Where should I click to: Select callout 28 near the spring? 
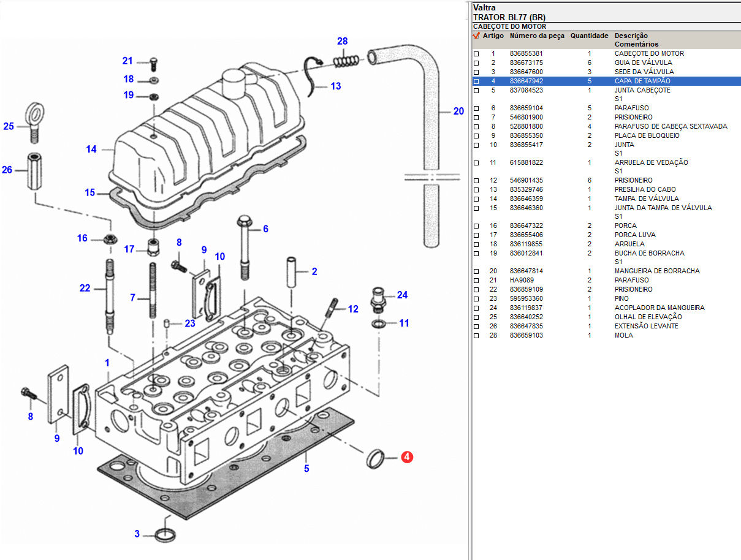click(342, 42)
